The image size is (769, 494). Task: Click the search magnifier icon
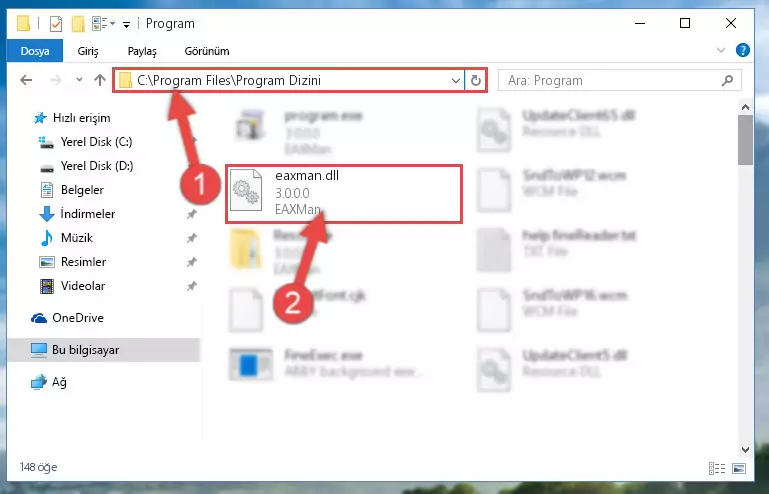[728, 80]
